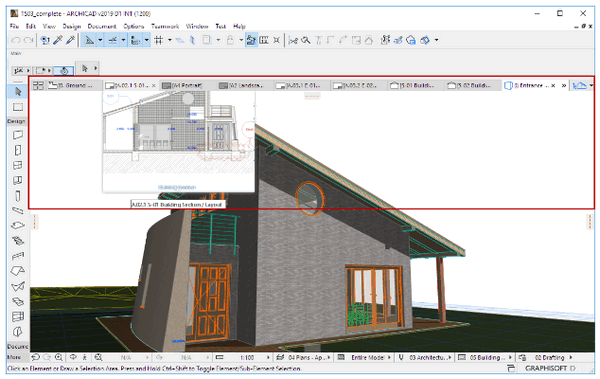Select the Mesh tool
The width and height of the screenshot is (600, 379).
coord(18,301)
